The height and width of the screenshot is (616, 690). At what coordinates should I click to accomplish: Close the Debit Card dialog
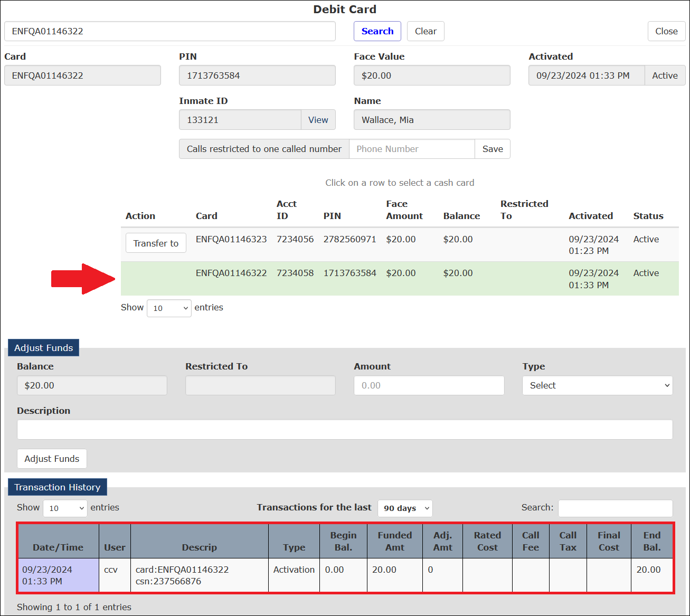pyautogui.click(x=666, y=31)
